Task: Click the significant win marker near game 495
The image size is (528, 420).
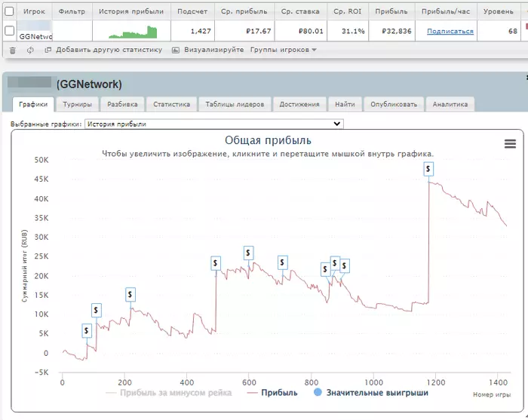Action: [216, 263]
